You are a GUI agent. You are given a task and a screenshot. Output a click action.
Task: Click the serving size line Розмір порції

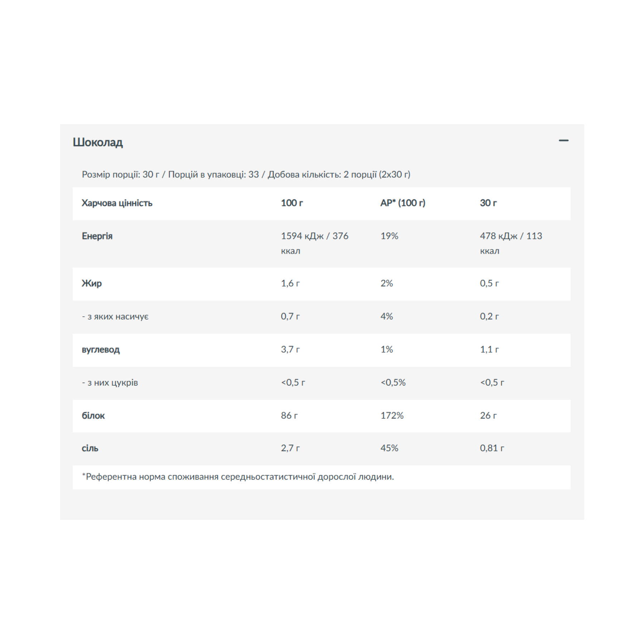(246, 175)
